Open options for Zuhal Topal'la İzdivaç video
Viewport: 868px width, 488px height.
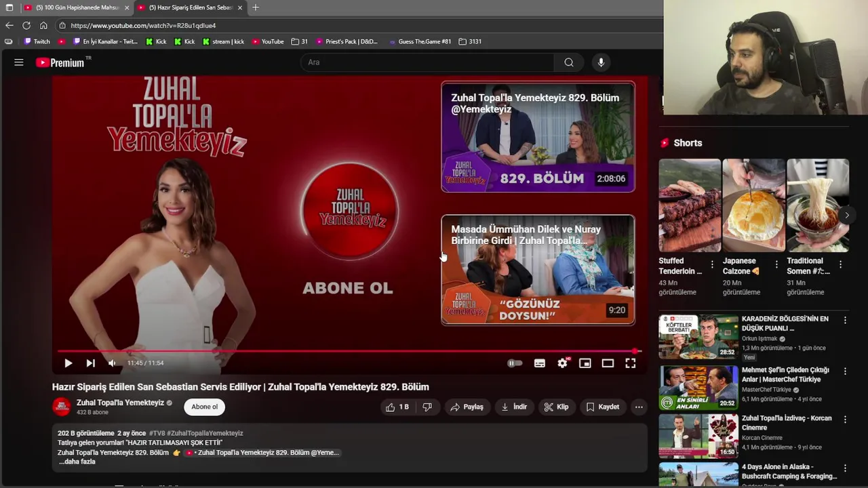[845, 420]
